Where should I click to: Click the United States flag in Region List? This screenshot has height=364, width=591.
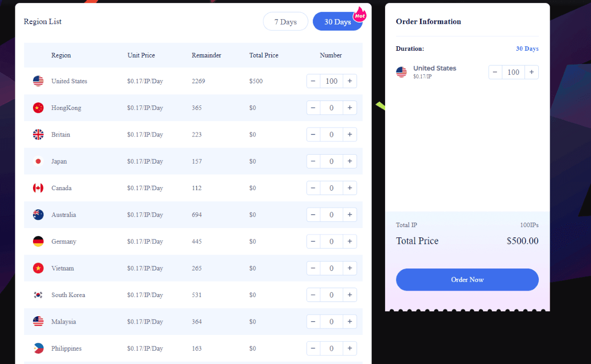point(38,81)
